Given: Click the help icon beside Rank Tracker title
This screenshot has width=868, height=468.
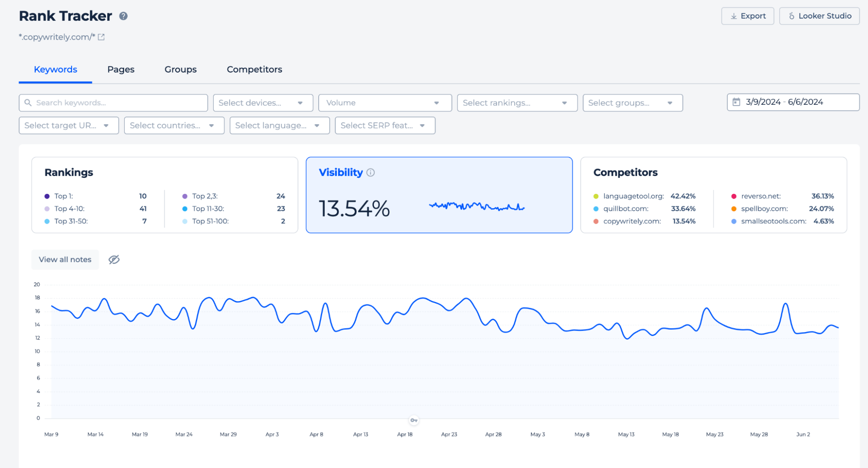Looking at the screenshot, I should click(x=123, y=16).
